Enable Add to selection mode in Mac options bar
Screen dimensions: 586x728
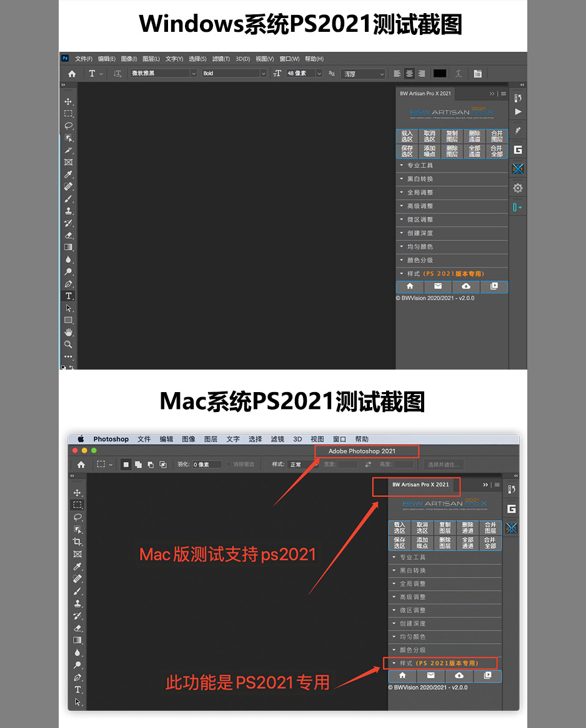coord(139,465)
